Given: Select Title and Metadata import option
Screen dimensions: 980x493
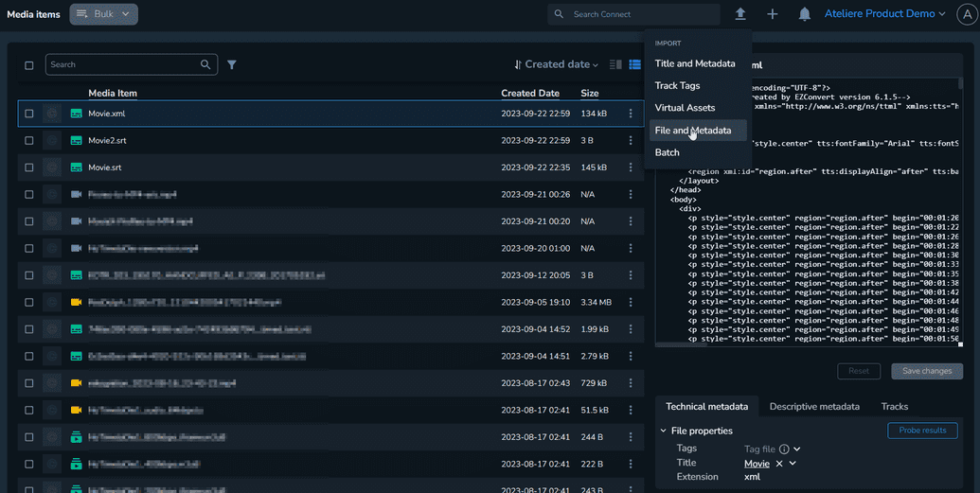Looking at the screenshot, I should tap(695, 63).
